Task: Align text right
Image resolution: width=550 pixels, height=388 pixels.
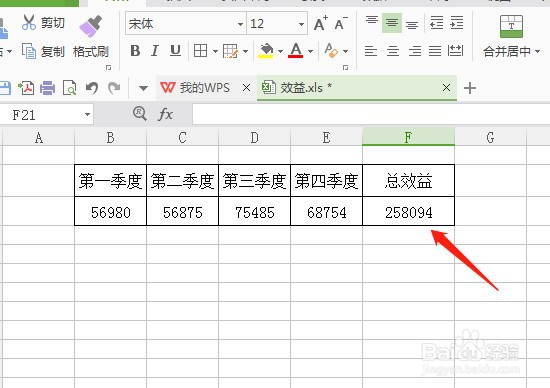Action: coord(415,51)
